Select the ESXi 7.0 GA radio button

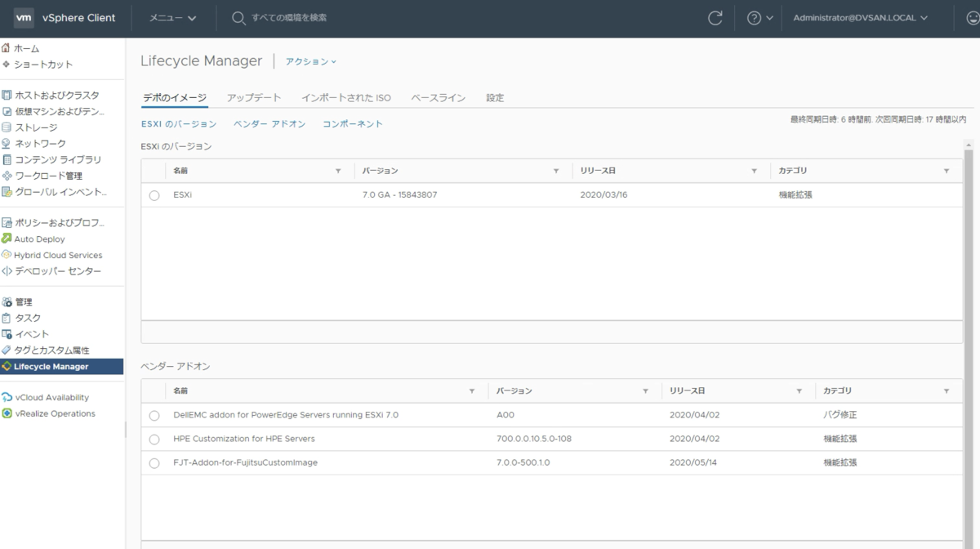[154, 195]
